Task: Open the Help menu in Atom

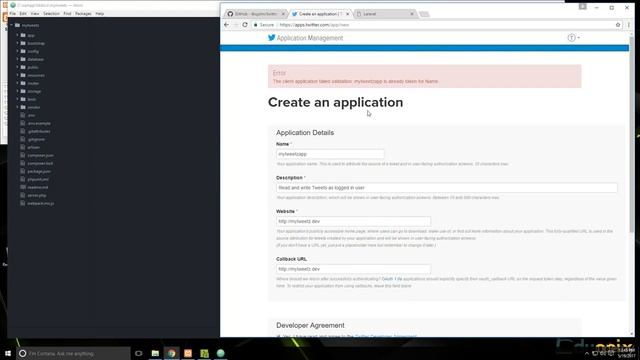Action: [x=100, y=13]
